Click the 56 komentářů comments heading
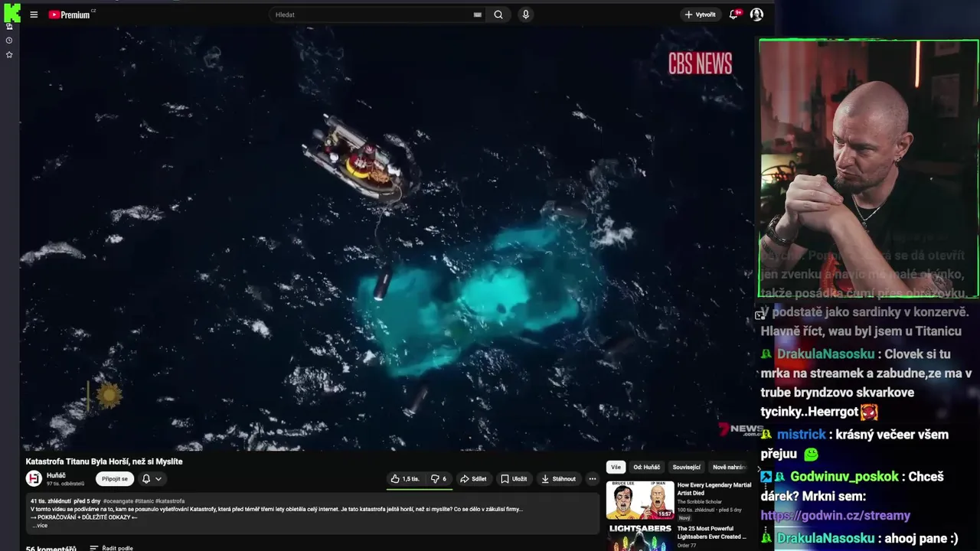This screenshot has height=551, width=980. [x=51, y=548]
